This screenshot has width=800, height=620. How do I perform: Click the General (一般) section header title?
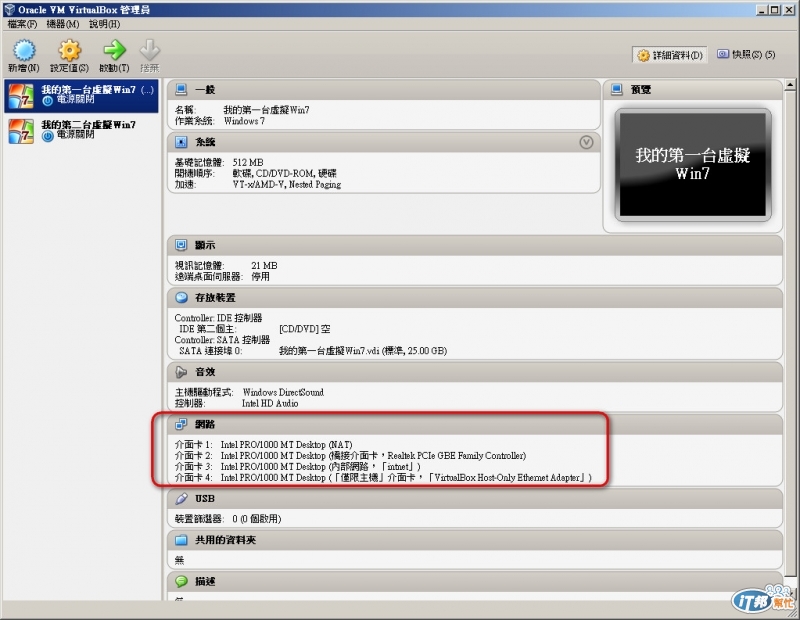205,90
